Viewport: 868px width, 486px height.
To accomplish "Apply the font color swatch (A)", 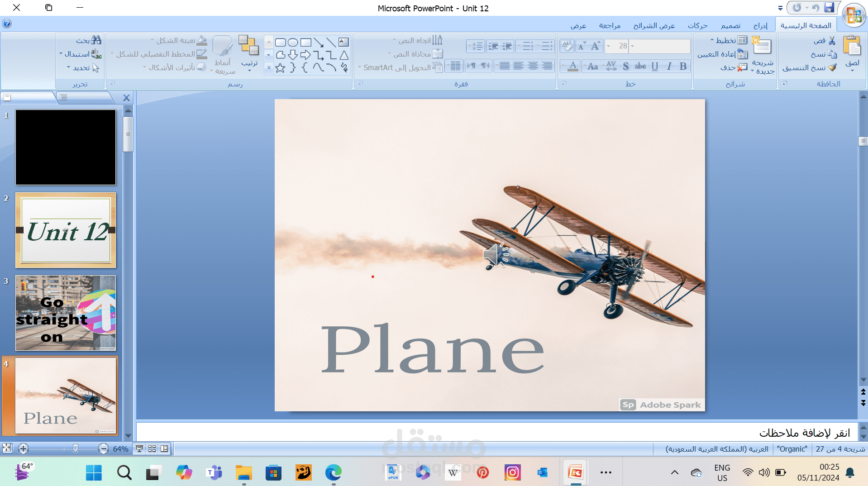I will [x=572, y=66].
